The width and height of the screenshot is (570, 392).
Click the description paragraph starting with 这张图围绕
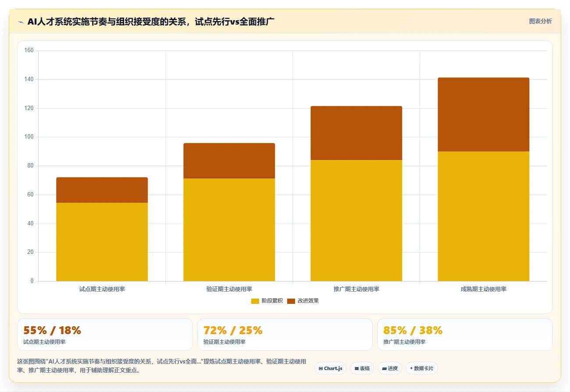[x=161, y=366]
